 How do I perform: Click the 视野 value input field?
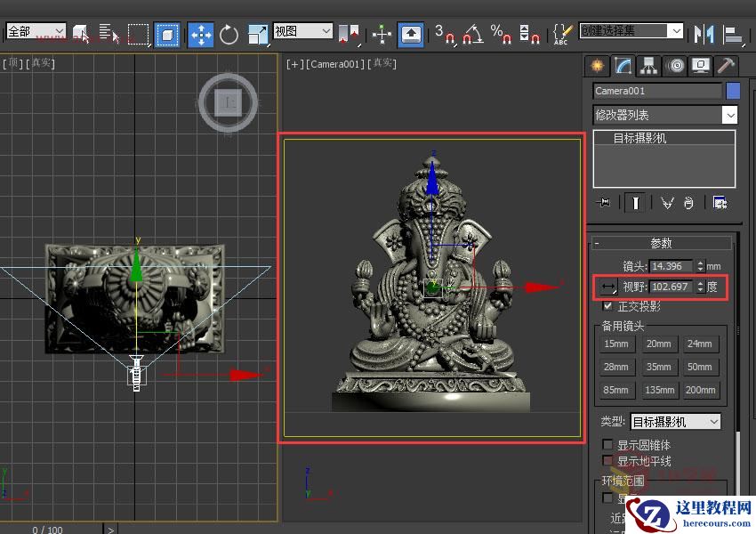671,287
